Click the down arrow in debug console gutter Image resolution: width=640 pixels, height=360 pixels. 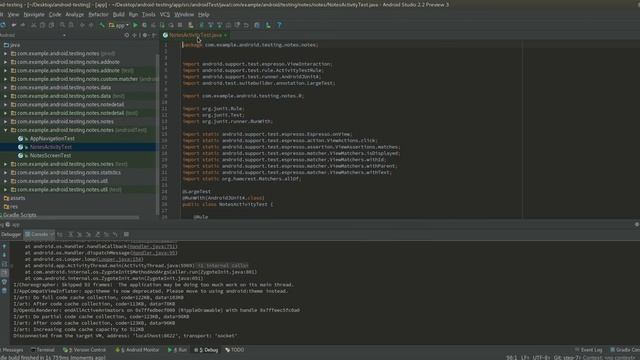click(4, 255)
